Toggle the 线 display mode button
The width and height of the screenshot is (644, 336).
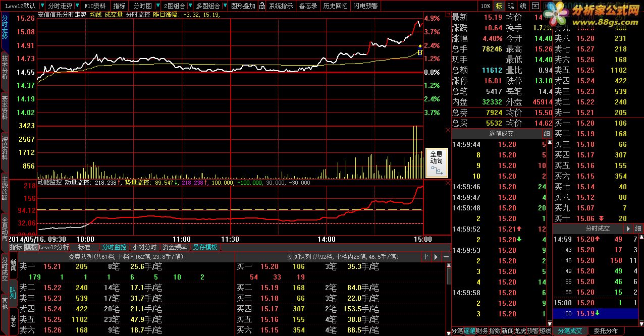point(523,6)
